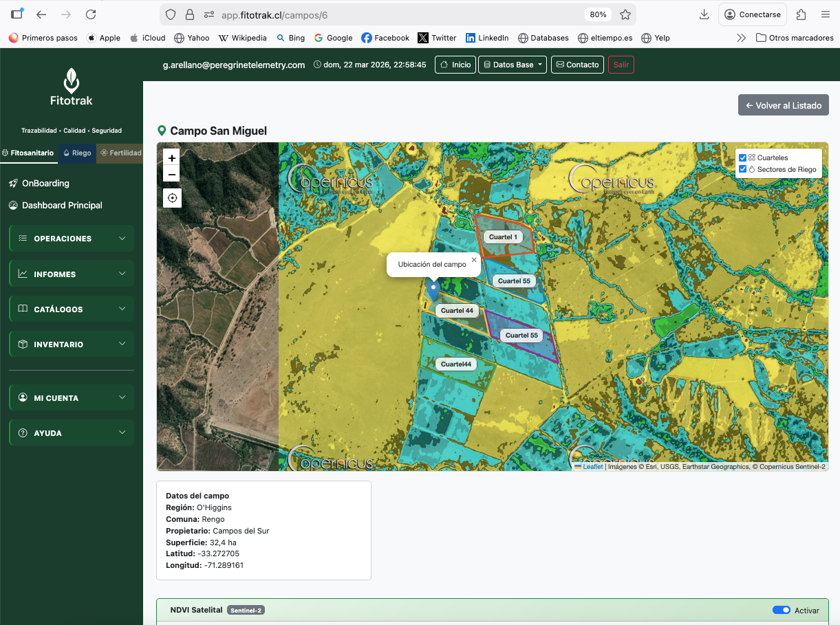Click the zoom in control on the map

[171, 157]
